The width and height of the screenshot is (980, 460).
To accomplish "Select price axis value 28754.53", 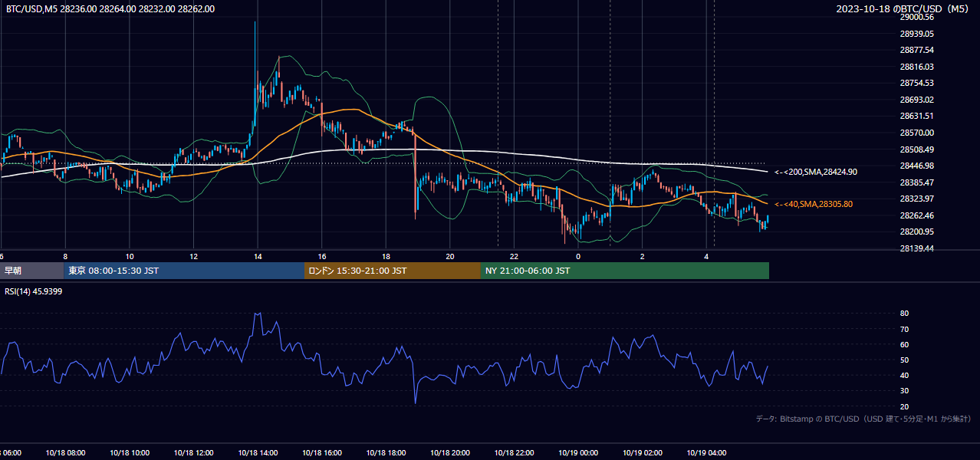I will pyautogui.click(x=916, y=83).
